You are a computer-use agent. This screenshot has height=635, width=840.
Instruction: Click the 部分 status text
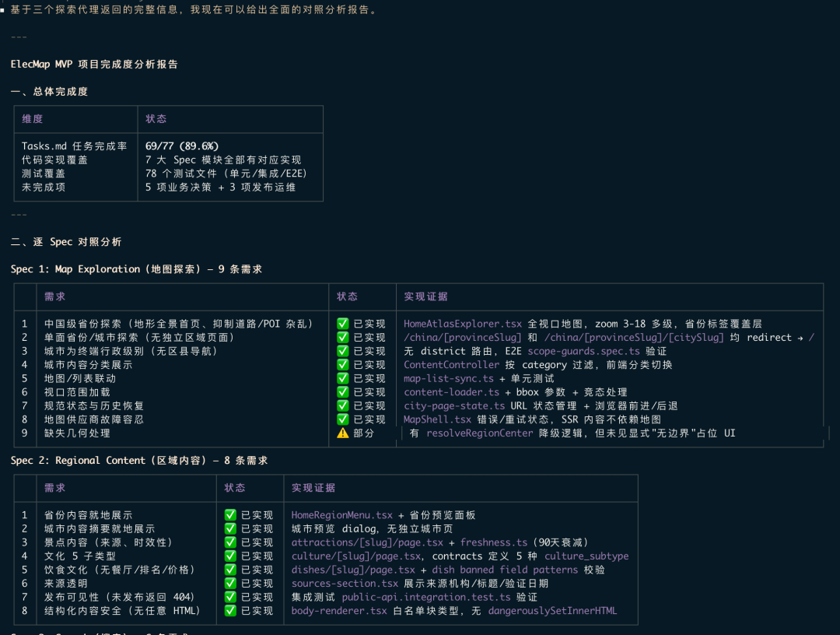pos(364,433)
